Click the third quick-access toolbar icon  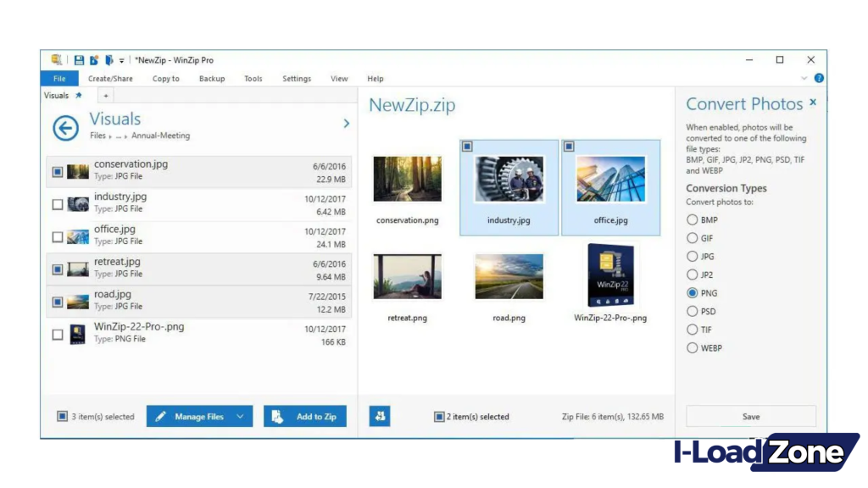coord(108,60)
